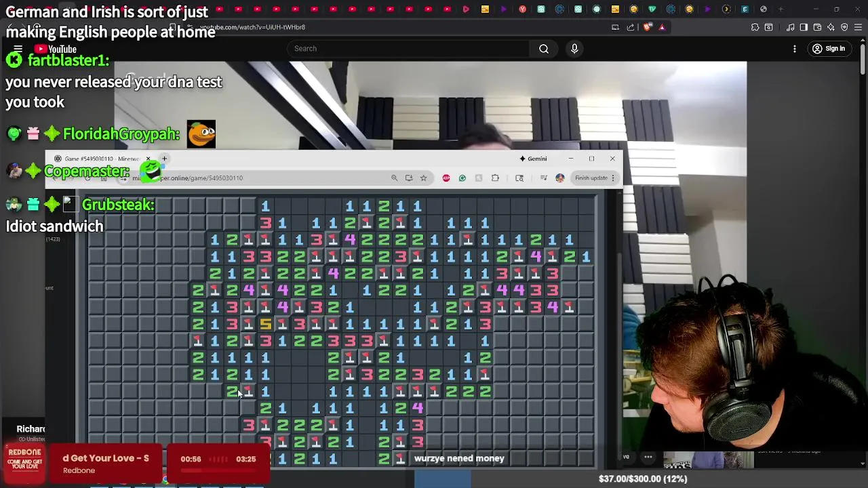
Task: Open Brave extensions puzzle icon
Action: click(755, 27)
